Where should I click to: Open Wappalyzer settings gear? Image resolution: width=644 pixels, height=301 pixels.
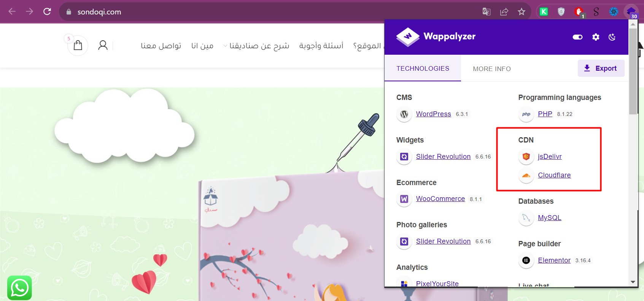pos(596,37)
